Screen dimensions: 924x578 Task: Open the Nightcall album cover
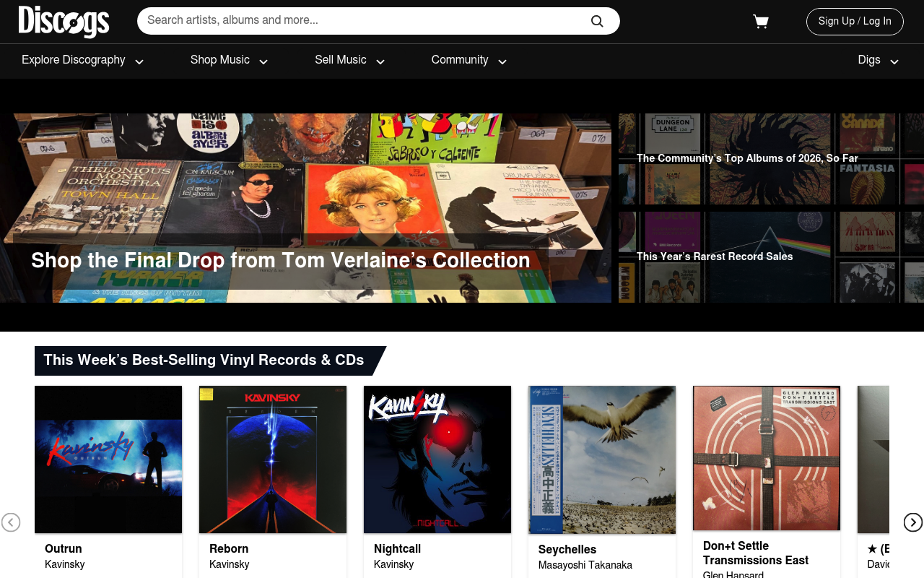[x=437, y=460]
